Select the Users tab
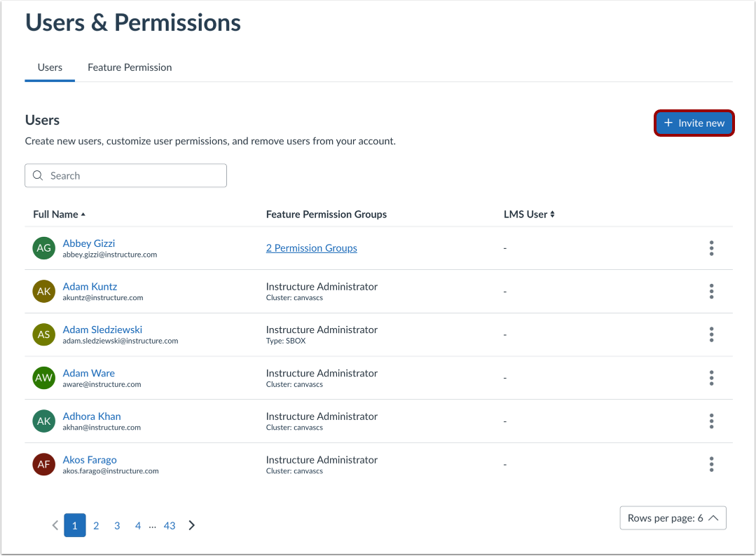The width and height of the screenshot is (756, 556). pyautogui.click(x=49, y=67)
